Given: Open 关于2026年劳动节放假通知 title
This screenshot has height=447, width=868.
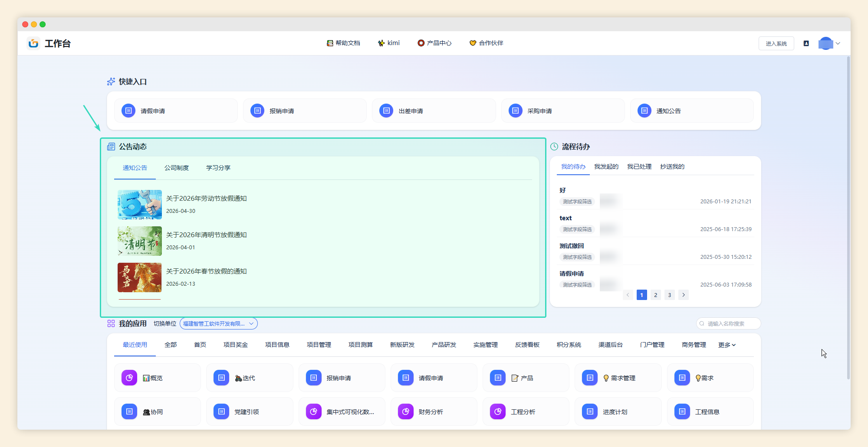Looking at the screenshot, I should 207,198.
